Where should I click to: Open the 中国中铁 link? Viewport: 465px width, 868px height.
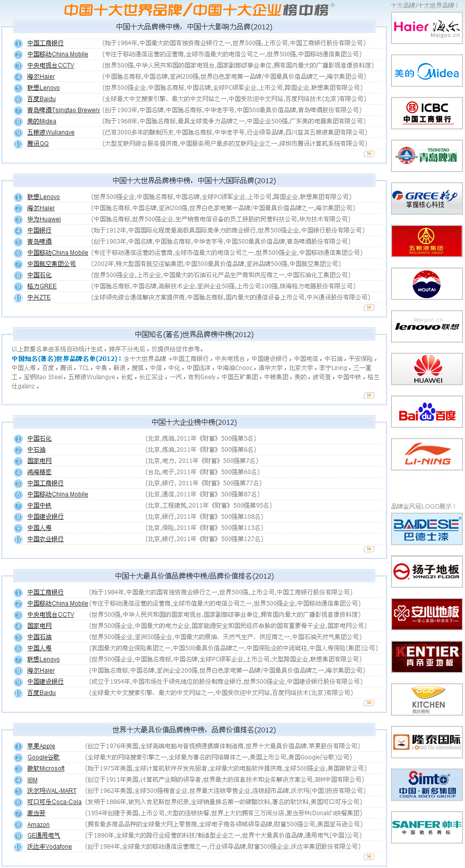[x=40, y=506]
